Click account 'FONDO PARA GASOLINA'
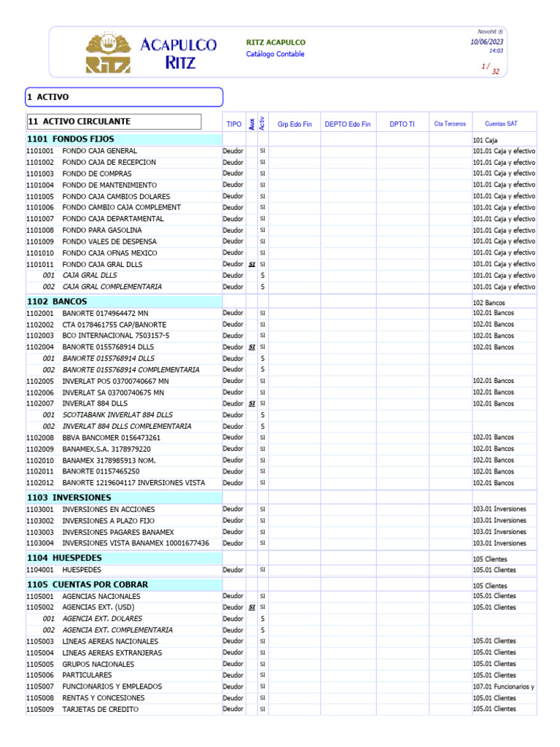560x747 pixels. [x=102, y=231]
